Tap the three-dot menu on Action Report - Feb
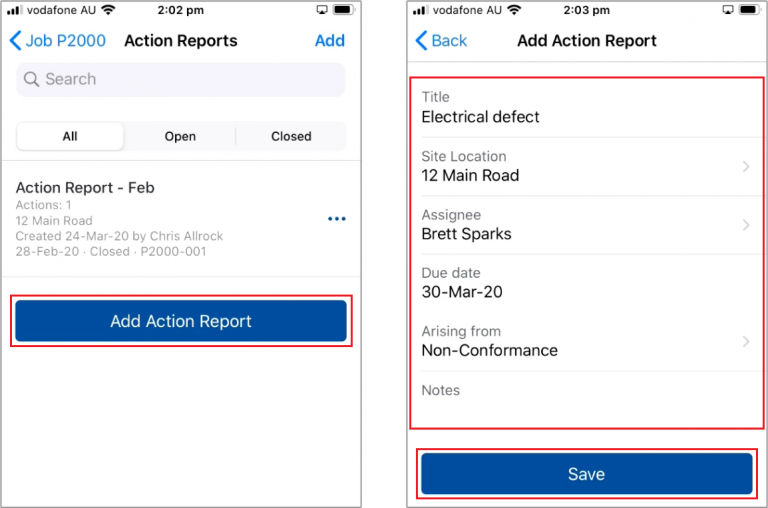 pos(337,219)
